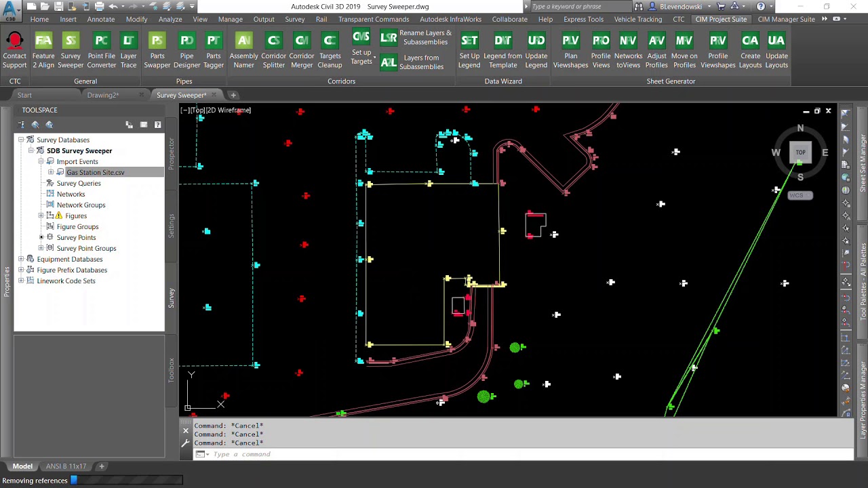This screenshot has height=488, width=868.
Task: Open the Profile Viewshapes tool
Action: [x=718, y=51]
